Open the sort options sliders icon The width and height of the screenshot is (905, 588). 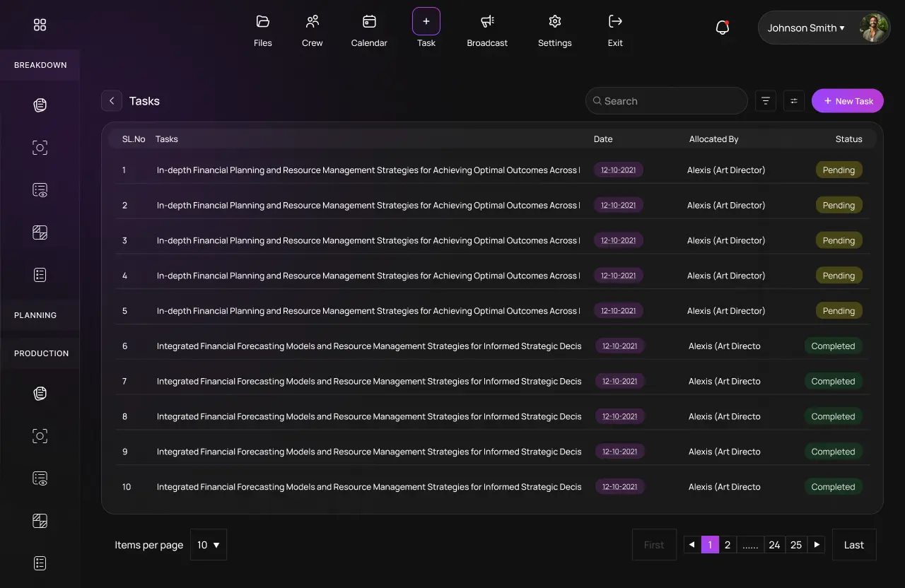point(793,100)
